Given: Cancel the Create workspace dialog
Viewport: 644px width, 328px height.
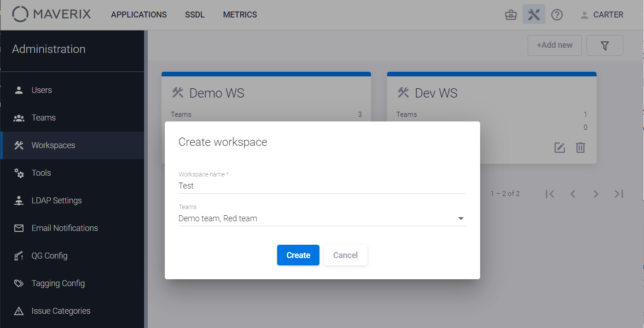Looking at the screenshot, I should tap(345, 255).
